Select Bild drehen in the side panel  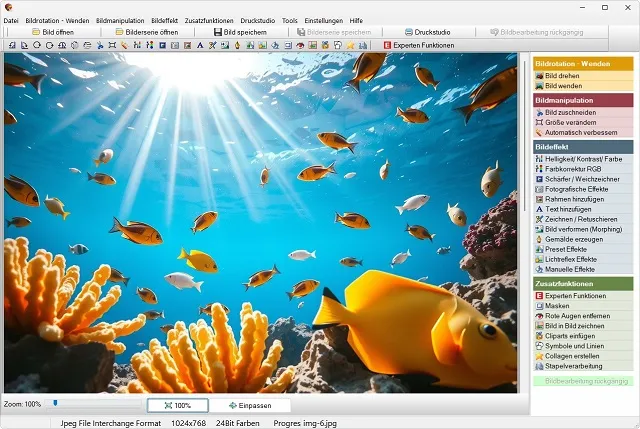pyautogui.click(x=583, y=76)
